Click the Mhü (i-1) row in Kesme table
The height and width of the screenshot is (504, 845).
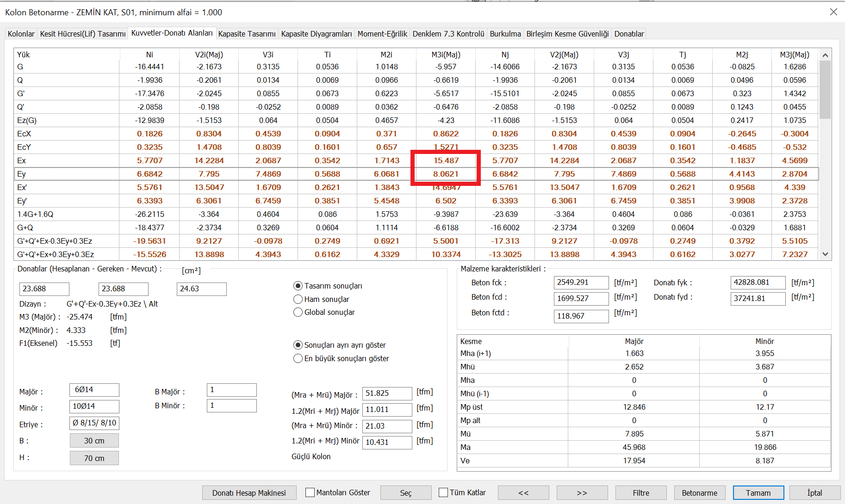coord(644,393)
